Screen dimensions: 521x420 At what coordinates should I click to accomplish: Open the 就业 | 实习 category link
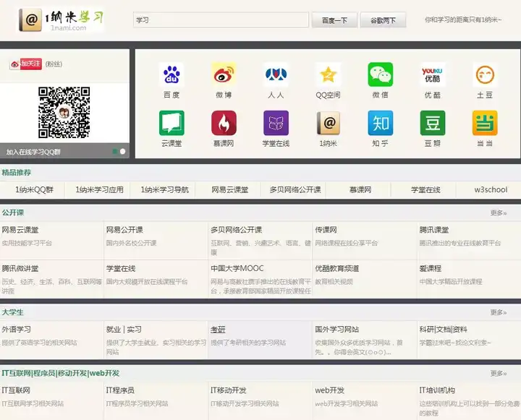pos(124,330)
